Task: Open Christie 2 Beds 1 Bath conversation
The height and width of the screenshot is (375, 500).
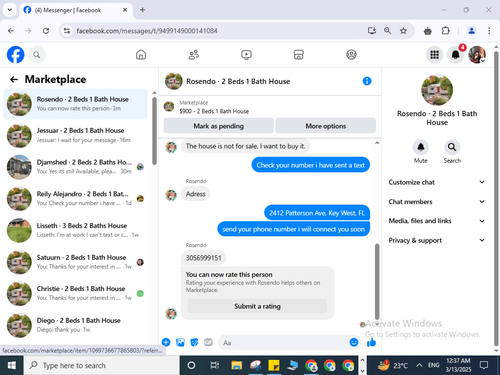Action: tap(75, 293)
